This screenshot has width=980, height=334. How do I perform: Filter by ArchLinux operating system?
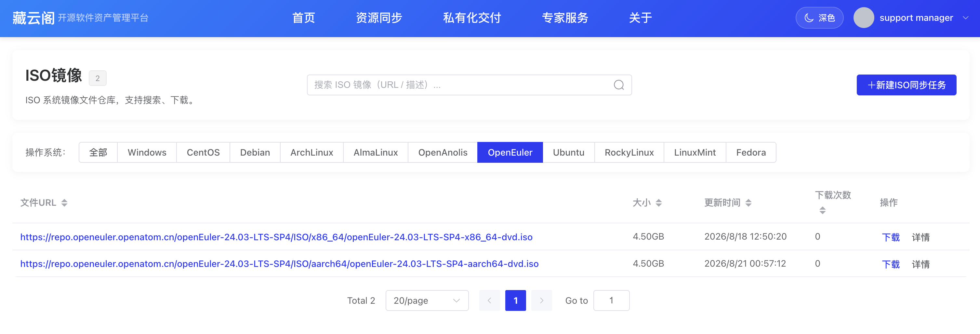click(311, 152)
